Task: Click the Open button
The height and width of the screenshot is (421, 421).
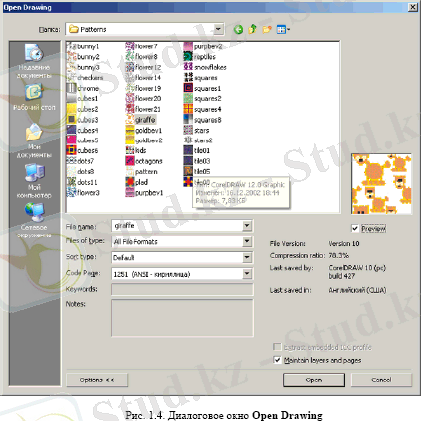Action: pyautogui.click(x=314, y=380)
